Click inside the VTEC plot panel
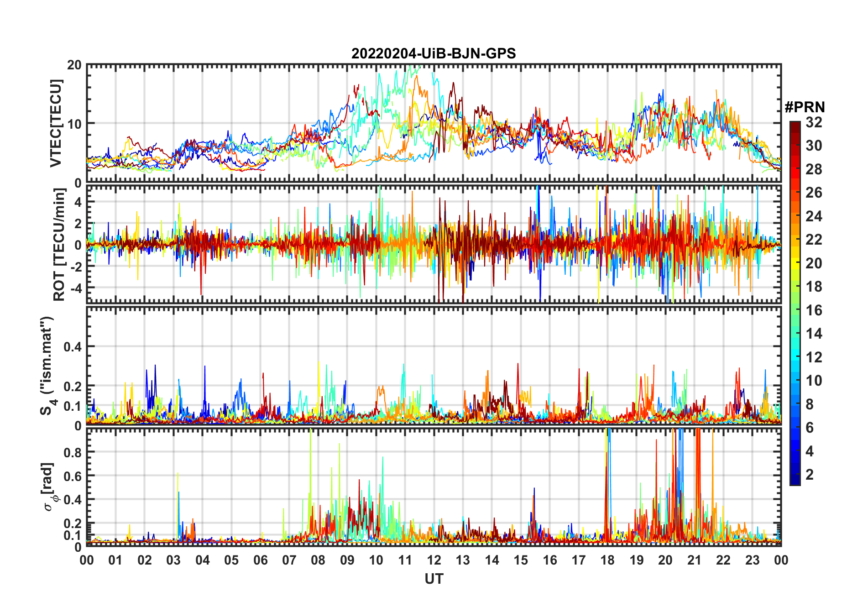 [434, 123]
